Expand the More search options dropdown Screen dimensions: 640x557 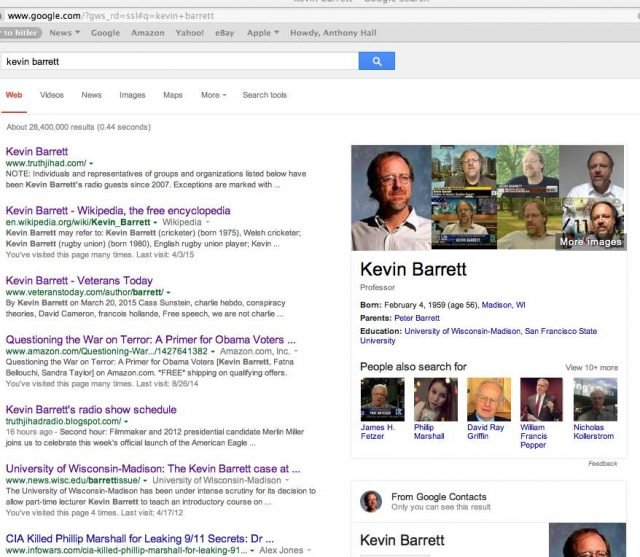tap(213, 95)
